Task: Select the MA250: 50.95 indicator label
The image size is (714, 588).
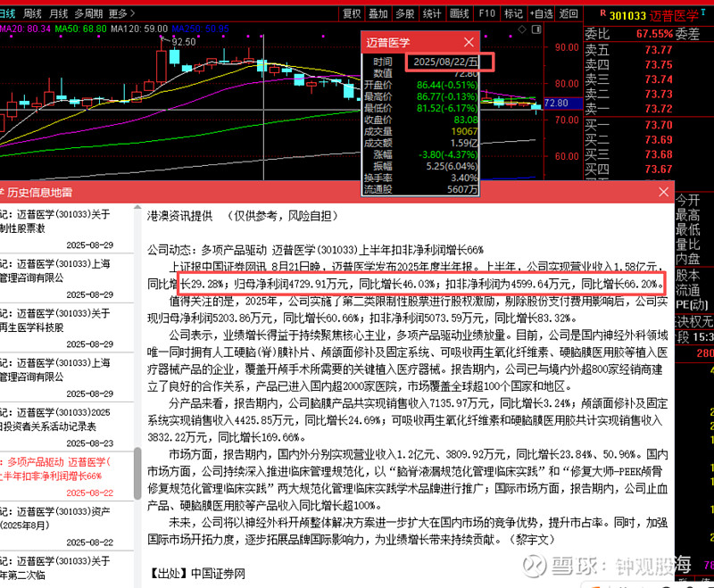Action: pos(200,29)
